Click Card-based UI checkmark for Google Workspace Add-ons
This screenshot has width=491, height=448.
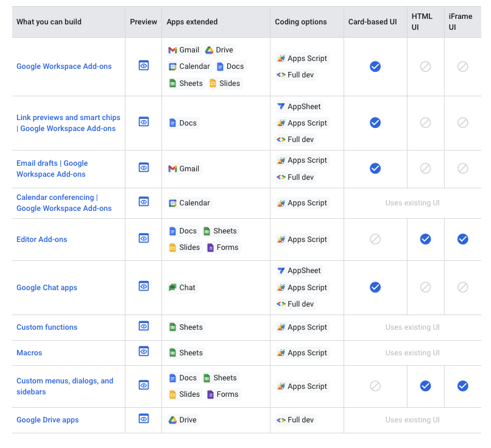375,66
